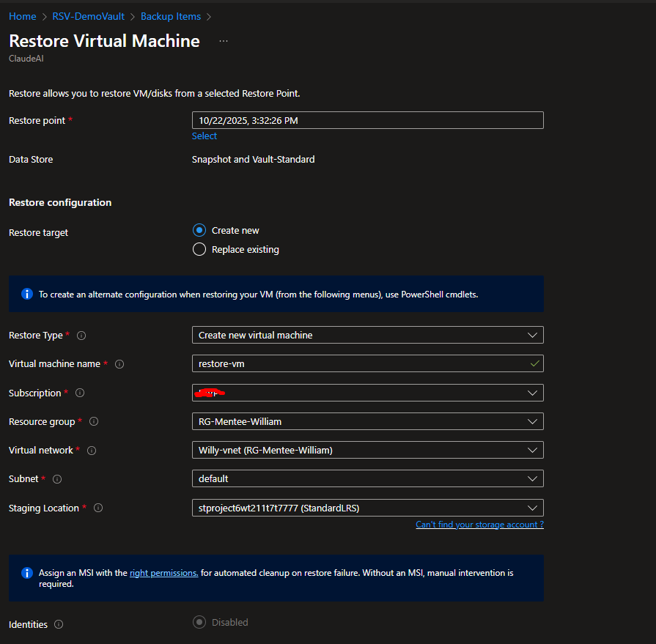
Task: Expand the Restore Type dropdown
Action: coord(367,335)
